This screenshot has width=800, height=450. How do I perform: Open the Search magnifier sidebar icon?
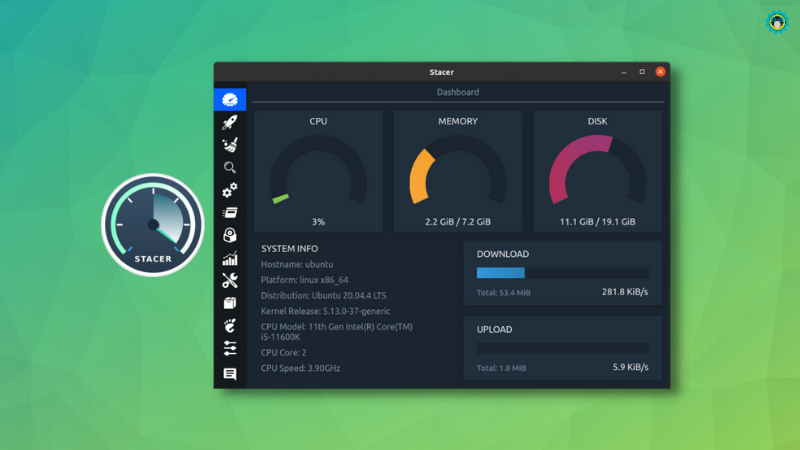(230, 167)
